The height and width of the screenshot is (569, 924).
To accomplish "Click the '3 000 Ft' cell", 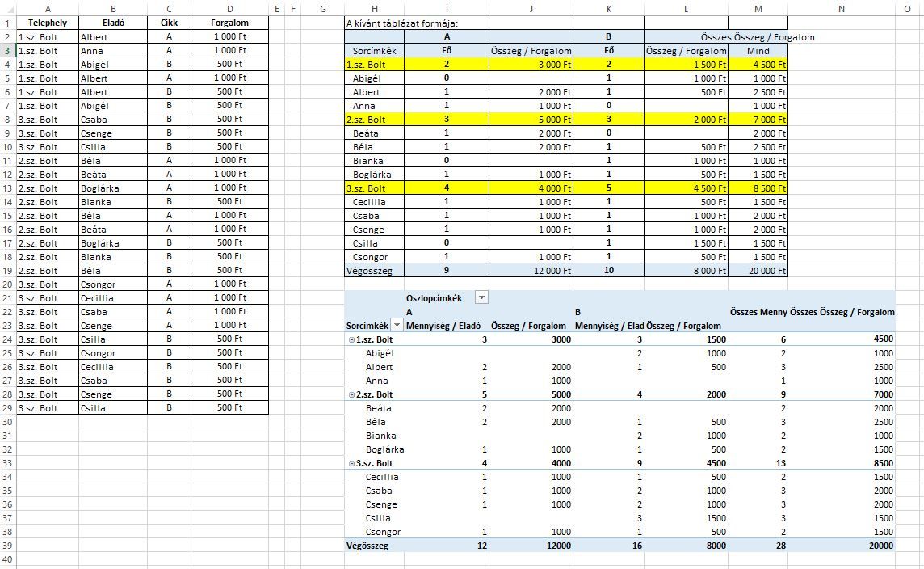I will pyautogui.click(x=531, y=65).
